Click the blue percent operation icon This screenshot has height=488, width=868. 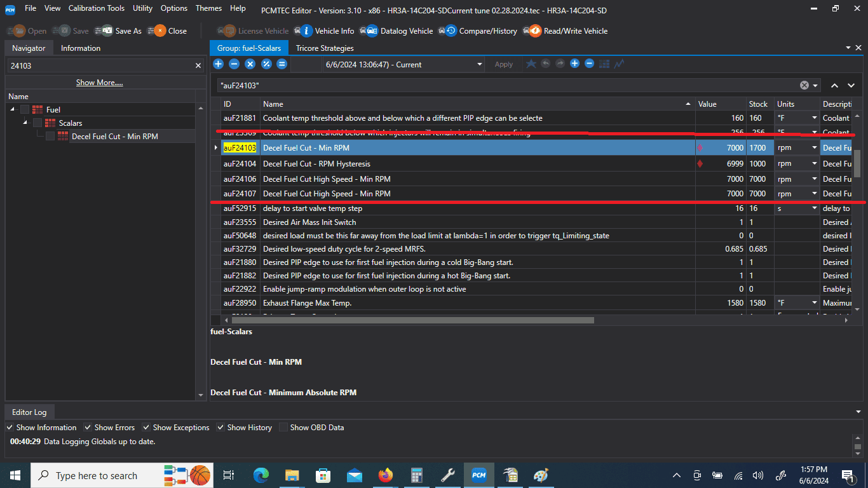266,64
